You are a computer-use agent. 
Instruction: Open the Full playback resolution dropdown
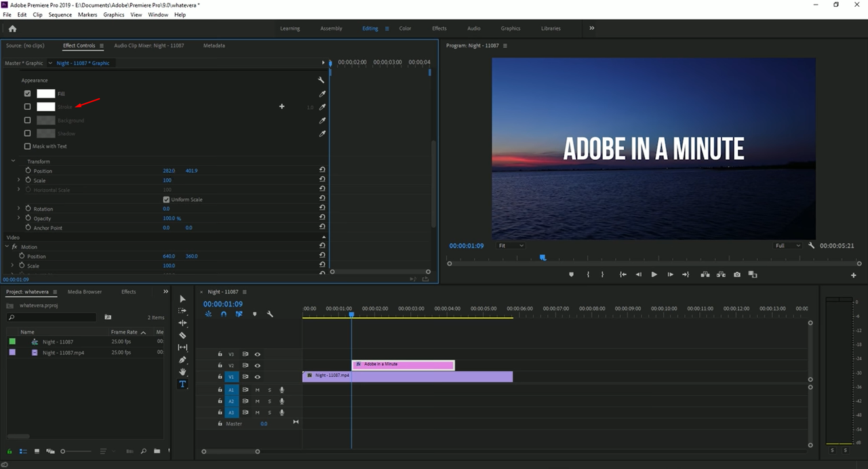pos(788,245)
